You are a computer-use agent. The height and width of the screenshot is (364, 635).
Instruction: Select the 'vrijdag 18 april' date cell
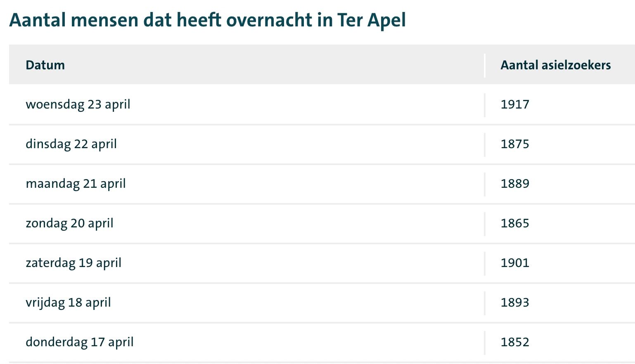click(68, 303)
